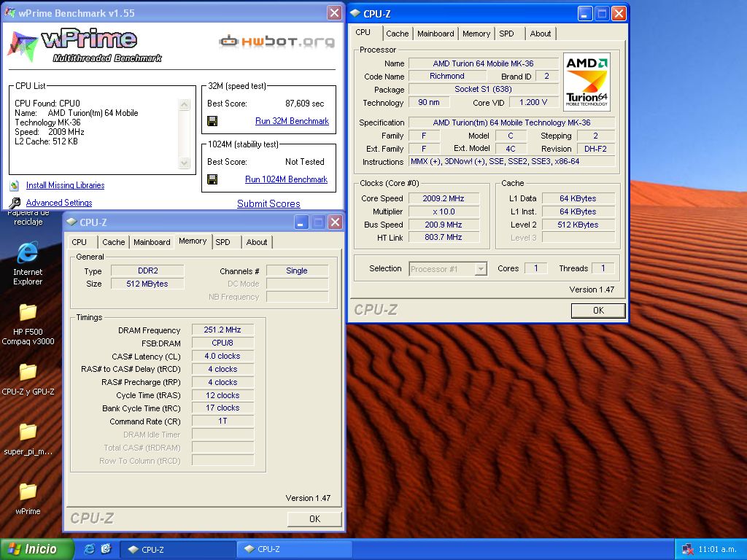This screenshot has height=560, width=747.
Task: Click OK in the CPU-Z CPU window
Action: click(598, 311)
